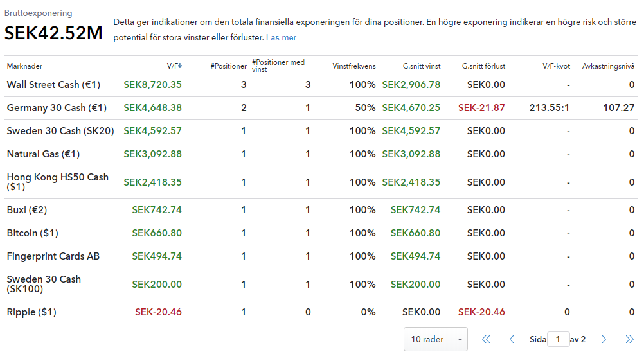Click the 50% win frequency value
Image resolution: width=644 pixels, height=352 pixels.
(x=365, y=108)
